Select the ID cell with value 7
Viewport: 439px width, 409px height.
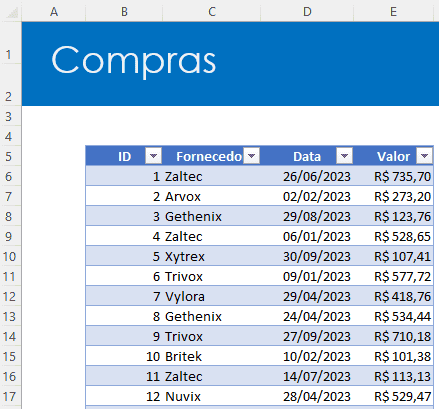click(x=124, y=296)
